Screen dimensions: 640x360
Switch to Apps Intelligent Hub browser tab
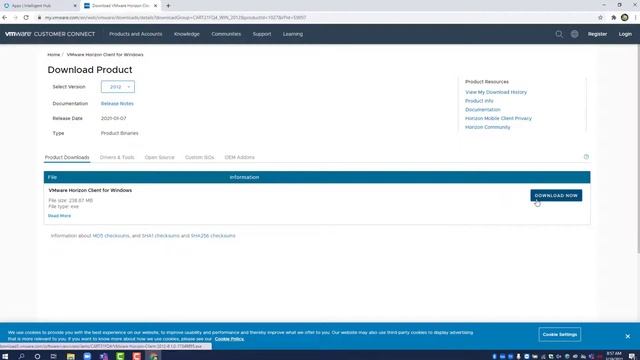(x=39, y=6)
